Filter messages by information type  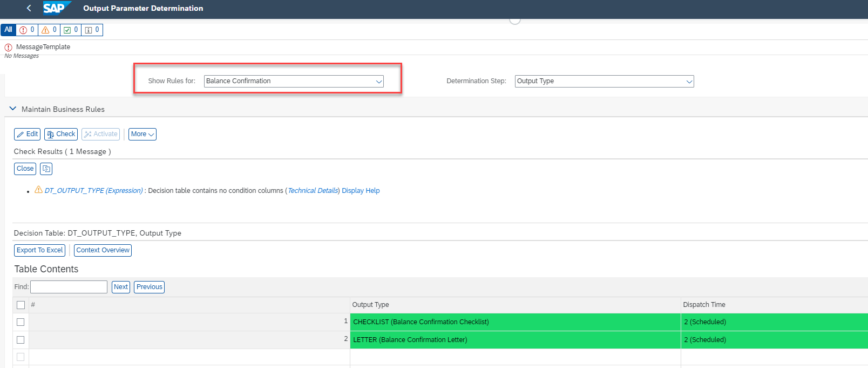[x=92, y=30]
